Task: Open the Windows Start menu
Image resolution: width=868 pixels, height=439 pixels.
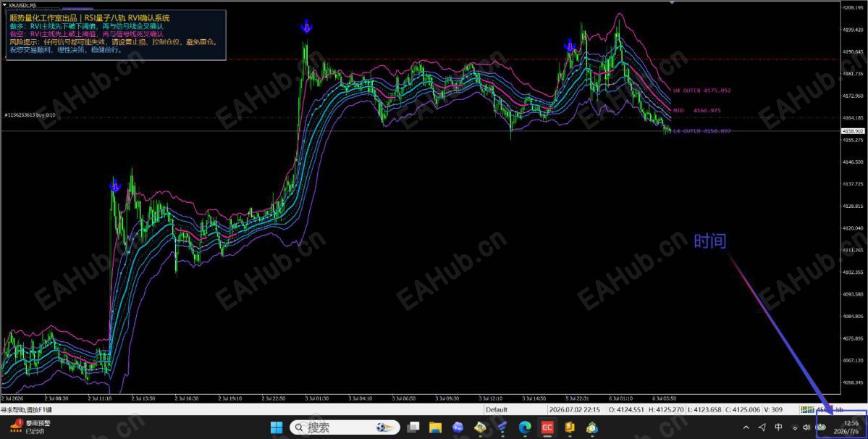Action: coord(277,427)
